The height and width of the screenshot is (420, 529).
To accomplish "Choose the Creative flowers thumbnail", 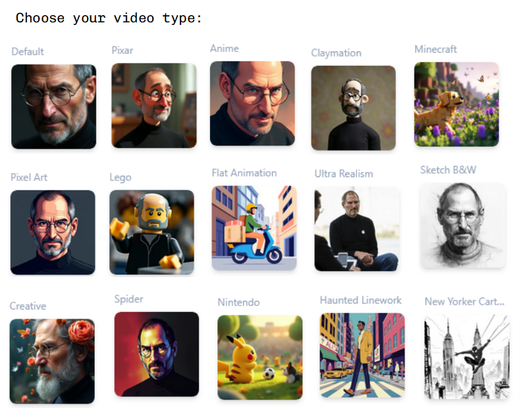I will (52, 361).
